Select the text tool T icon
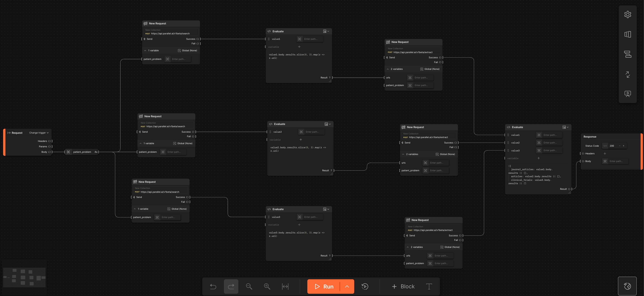The width and height of the screenshot is (644, 296). pyautogui.click(x=429, y=287)
